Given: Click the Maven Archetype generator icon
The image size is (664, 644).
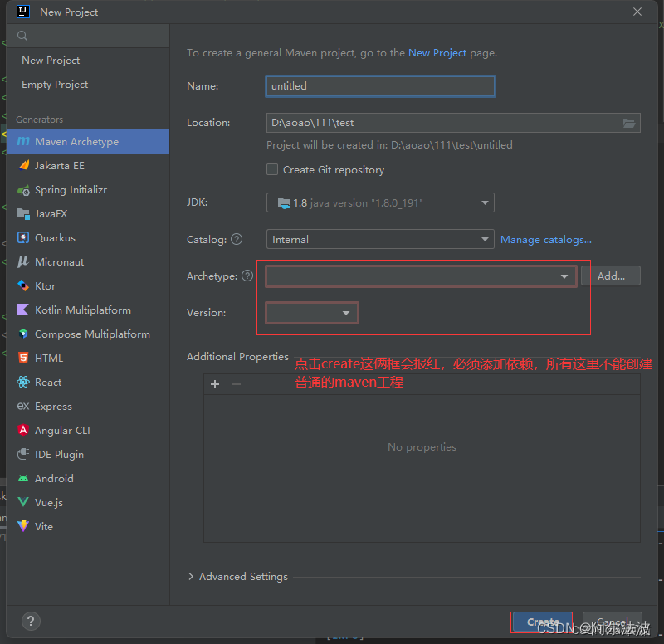Looking at the screenshot, I should pyautogui.click(x=23, y=141).
